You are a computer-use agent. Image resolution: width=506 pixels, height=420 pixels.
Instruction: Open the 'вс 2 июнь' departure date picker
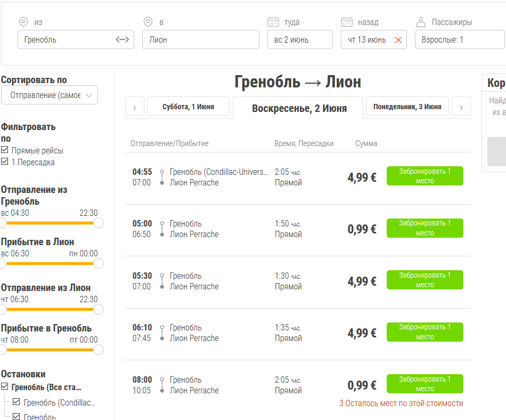coord(299,39)
